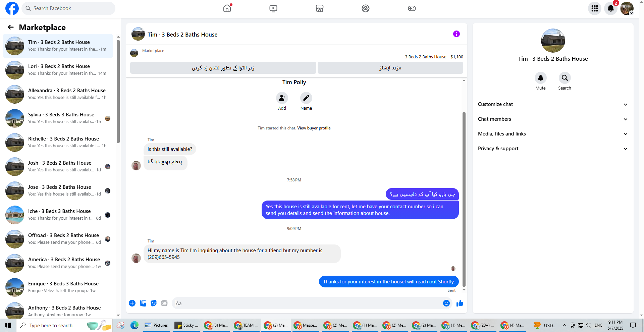644x332 pixels.
Task: Click chat messages vertical scrollbar
Action: tap(464, 200)
